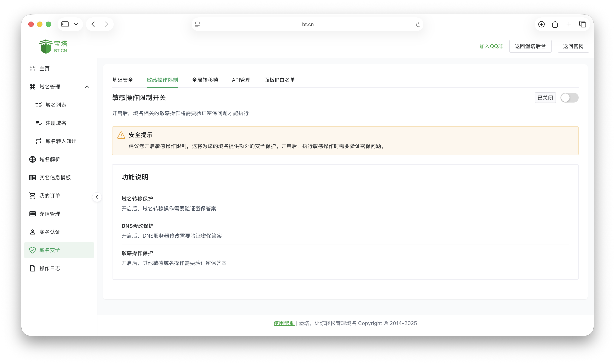615x364 pixels.
Task: Click the 返回官网 button
Action: pos(573,46)
